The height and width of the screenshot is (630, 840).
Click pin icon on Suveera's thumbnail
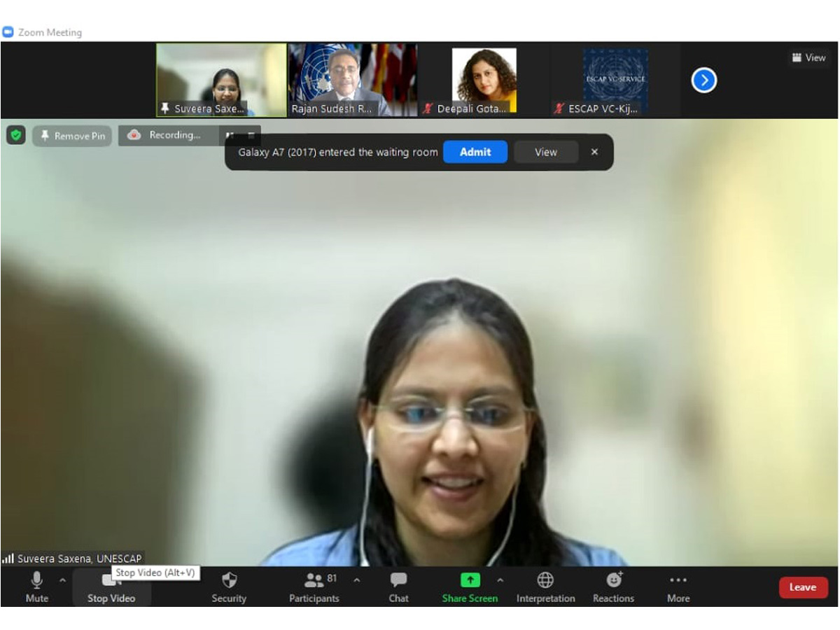click(165, 108)
